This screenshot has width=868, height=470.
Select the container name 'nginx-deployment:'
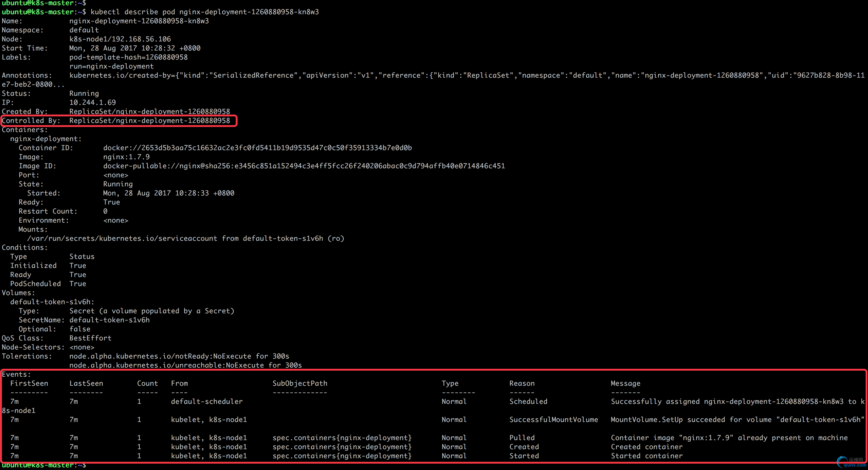tap(46, 139)
